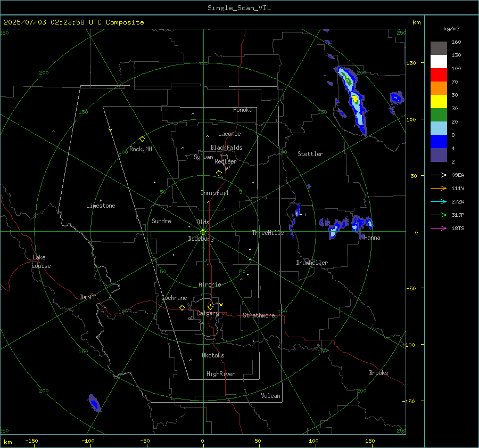The image size is (479, 448).
Task: Select the orange 50-70 color swatch
Action: 439,88
